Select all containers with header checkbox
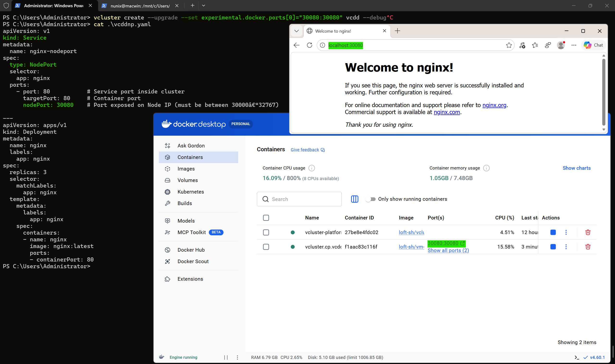Image resolution: width=615 pixels, height=364 pixels. pos(266,218)
